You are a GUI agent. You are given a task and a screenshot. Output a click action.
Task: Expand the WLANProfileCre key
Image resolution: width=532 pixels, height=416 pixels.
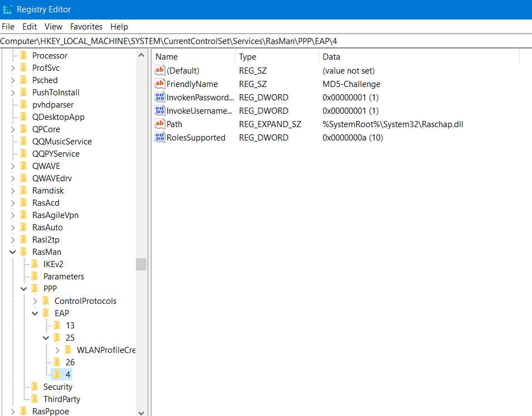(x=57, y=350)
